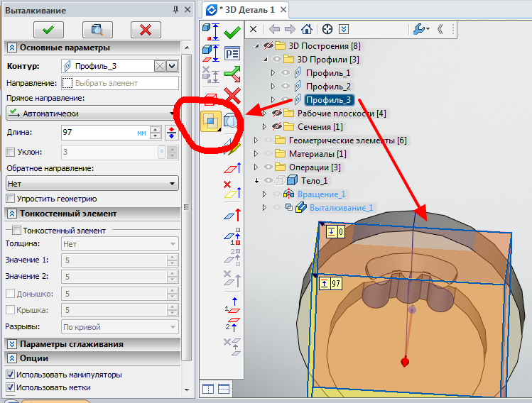Image resolution: width=532 pixels, height=403 pixels.
Task: Open Обратное направление Нет dropdown
Action: click(x=92, y=183)
